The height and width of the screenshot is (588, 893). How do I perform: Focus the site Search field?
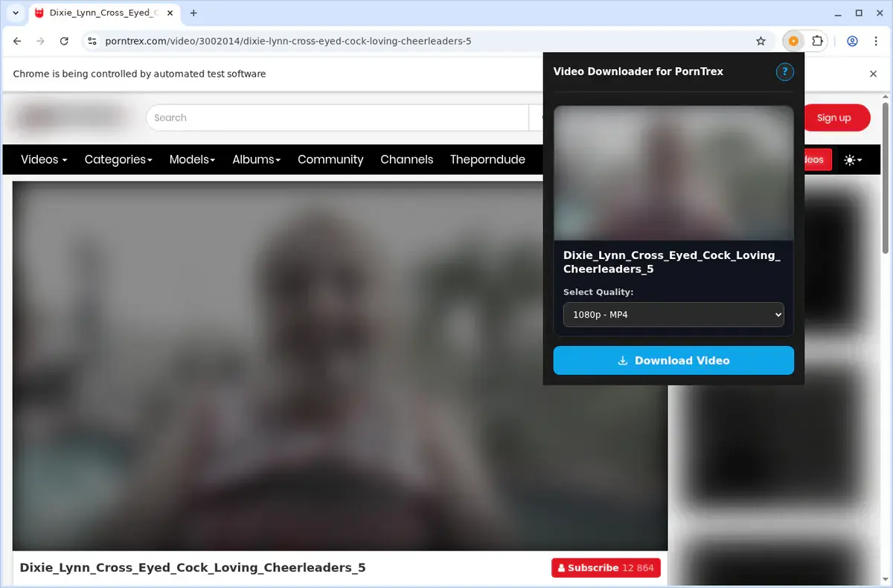[x=337, y=118]
